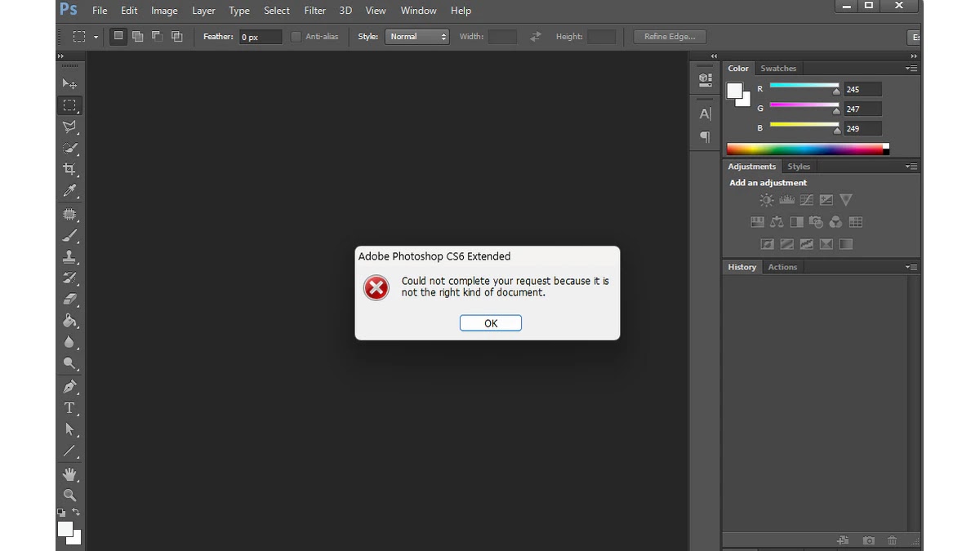
Task: Open the collapsed Character panel icon
Action: (x=705, y=114)
